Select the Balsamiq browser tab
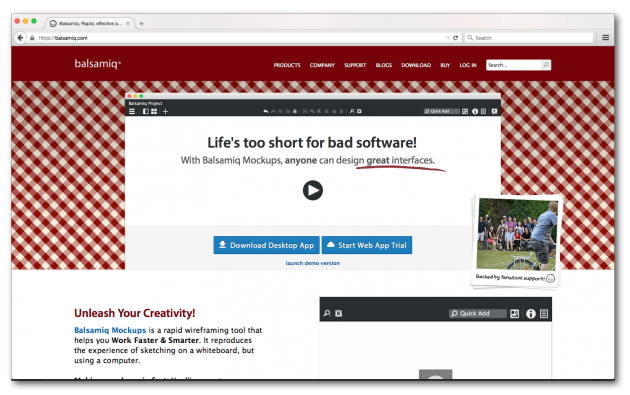630x395 pixels. (x=90, y=24)
